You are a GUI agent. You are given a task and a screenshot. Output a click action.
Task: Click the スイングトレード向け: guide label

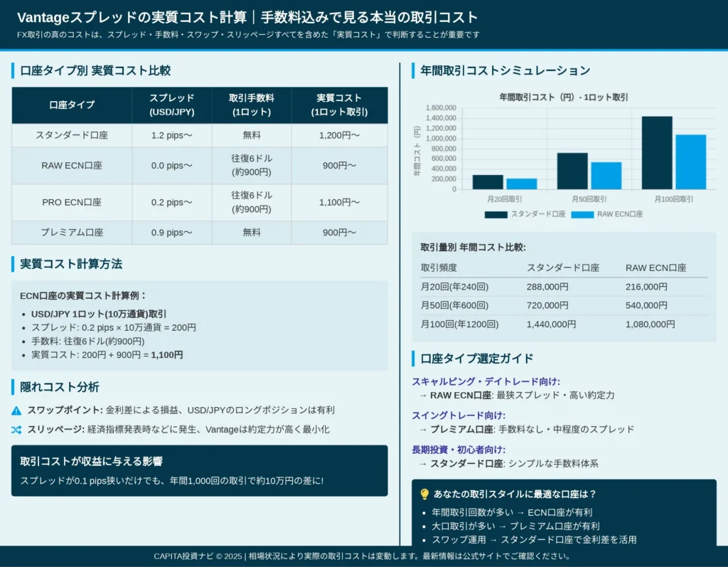459,415
